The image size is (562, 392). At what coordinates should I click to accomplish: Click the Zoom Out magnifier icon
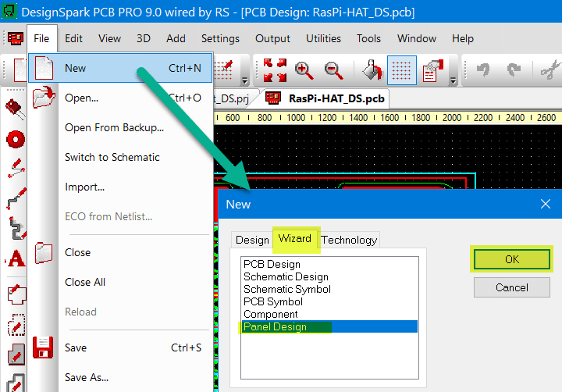coord(333,70)
